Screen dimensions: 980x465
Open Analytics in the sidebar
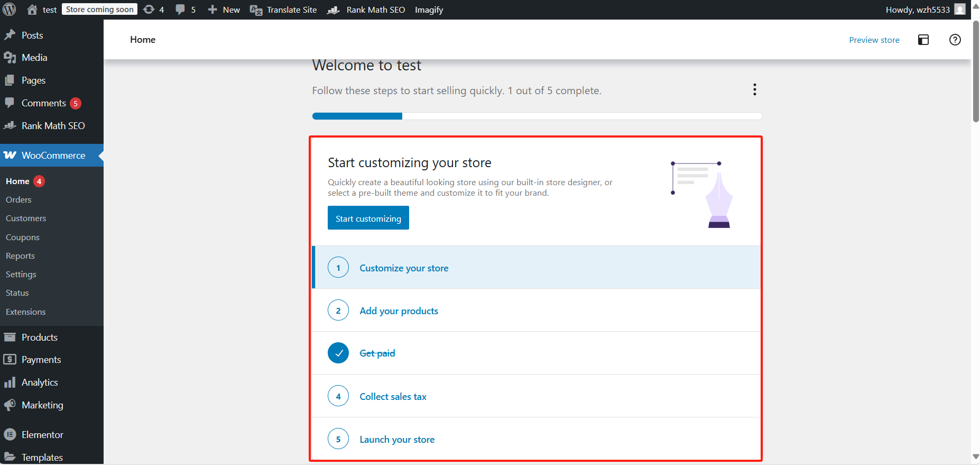click(x=40, y=382)
